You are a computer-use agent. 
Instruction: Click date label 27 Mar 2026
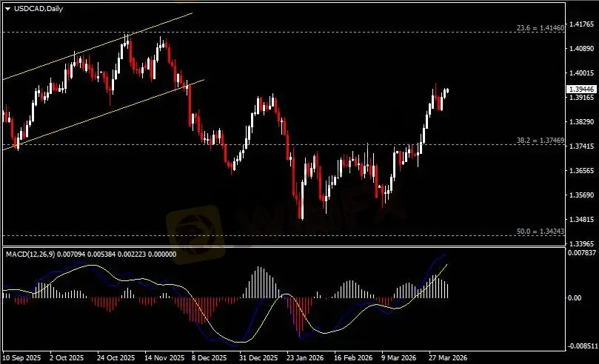click(448, 358)
